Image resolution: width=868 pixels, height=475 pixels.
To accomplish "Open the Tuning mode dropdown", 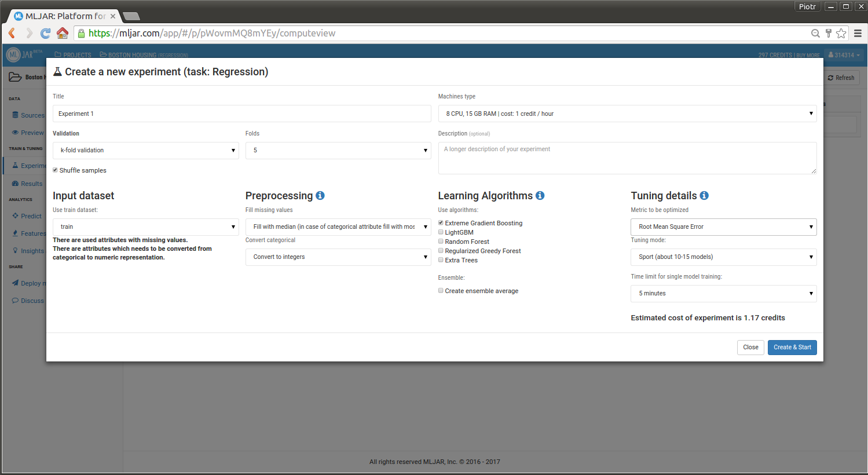I will [724, 257].
